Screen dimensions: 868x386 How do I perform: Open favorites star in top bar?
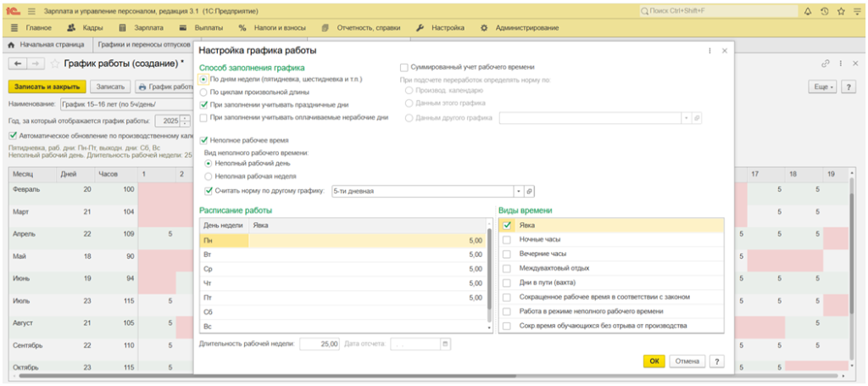841,11
